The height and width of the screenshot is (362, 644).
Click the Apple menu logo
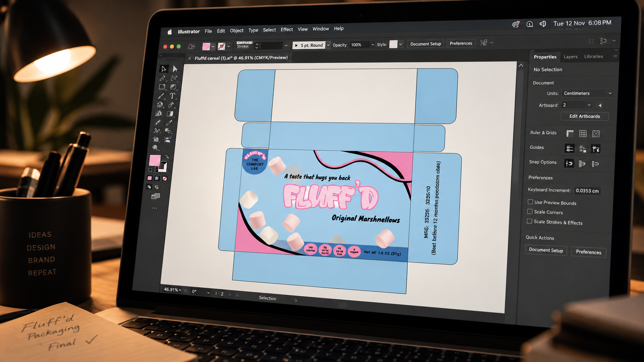(169, 32)
